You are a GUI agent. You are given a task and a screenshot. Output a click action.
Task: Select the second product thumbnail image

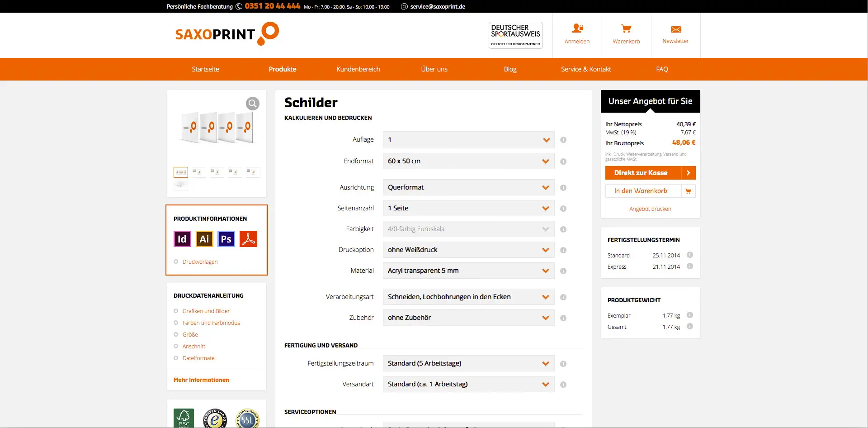tap(199, 172)
